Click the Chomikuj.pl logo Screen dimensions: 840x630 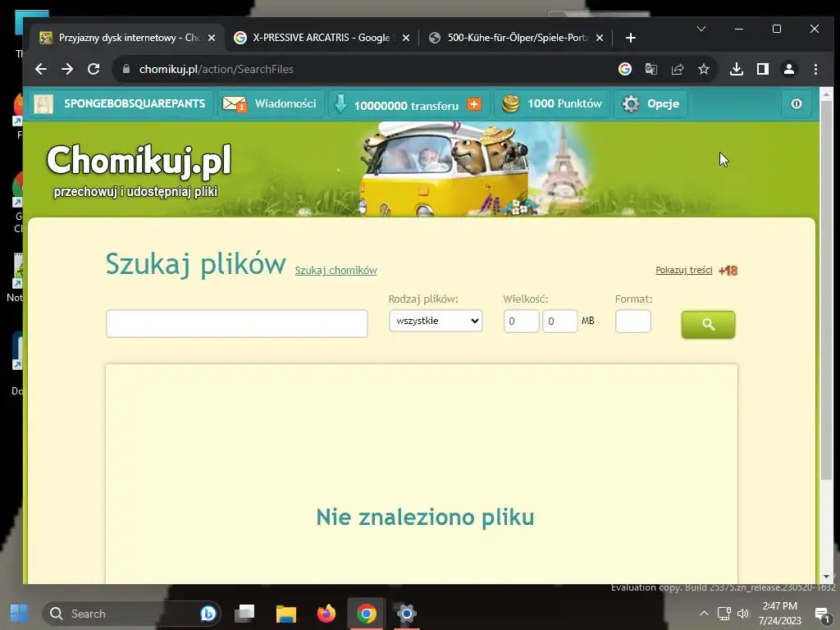(x=139, y=160)
